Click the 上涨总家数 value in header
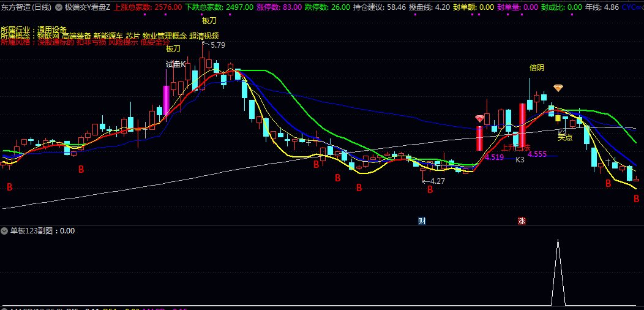 coord(148,7)
